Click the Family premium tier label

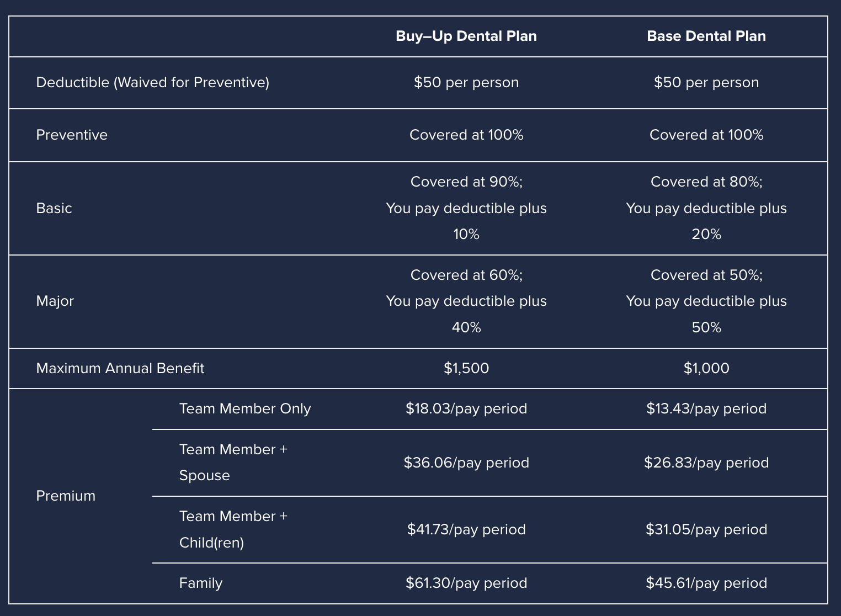coord(201,583)
